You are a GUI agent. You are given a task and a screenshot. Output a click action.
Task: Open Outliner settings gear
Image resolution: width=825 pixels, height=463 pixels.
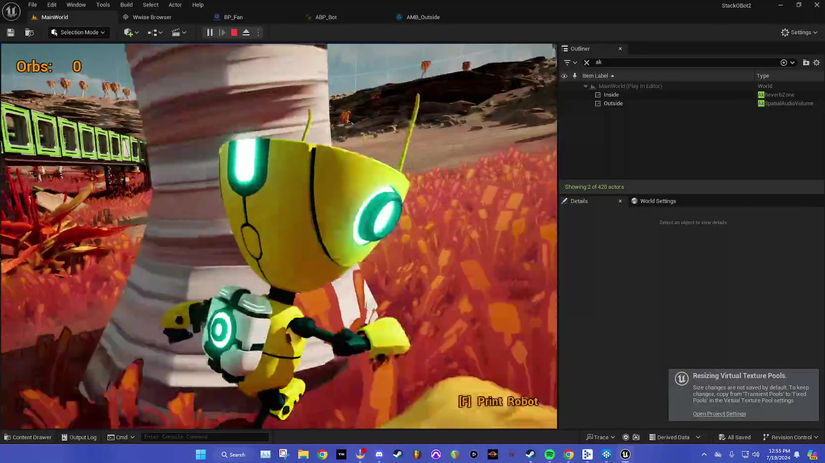point(817,63)
